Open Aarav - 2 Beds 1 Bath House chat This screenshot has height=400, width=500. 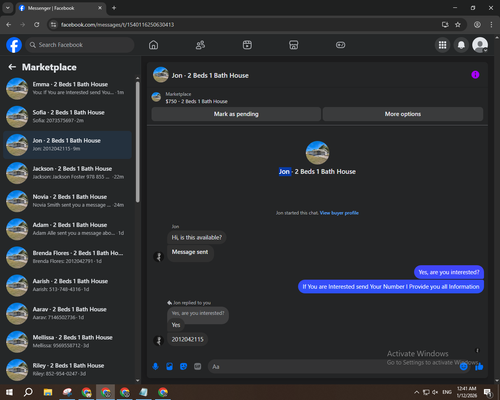[67, 313]
